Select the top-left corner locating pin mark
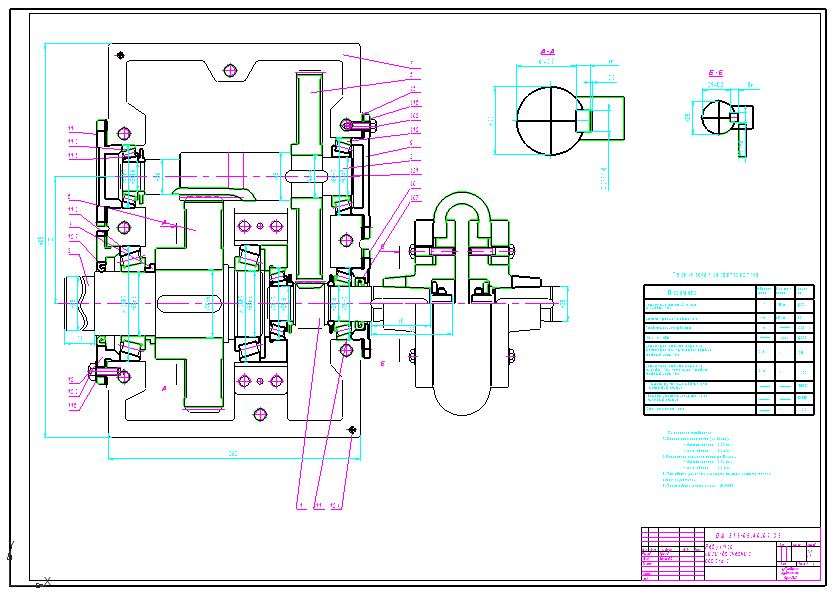 120,55
